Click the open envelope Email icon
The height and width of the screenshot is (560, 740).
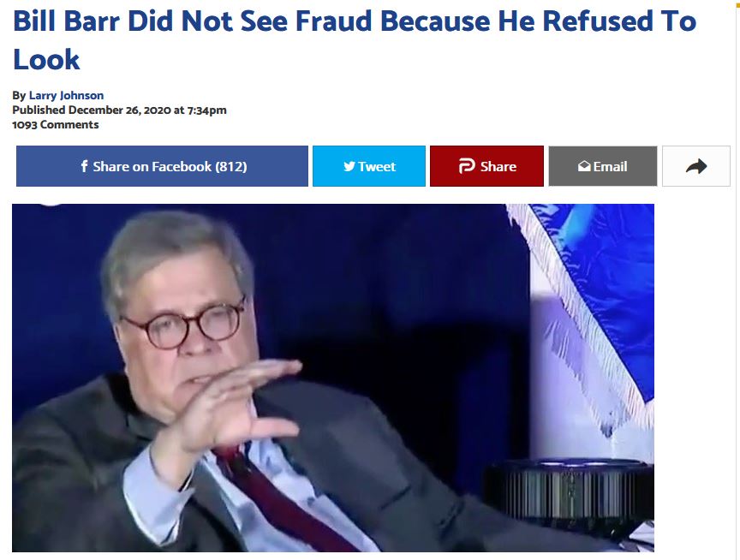pos(584,166)
